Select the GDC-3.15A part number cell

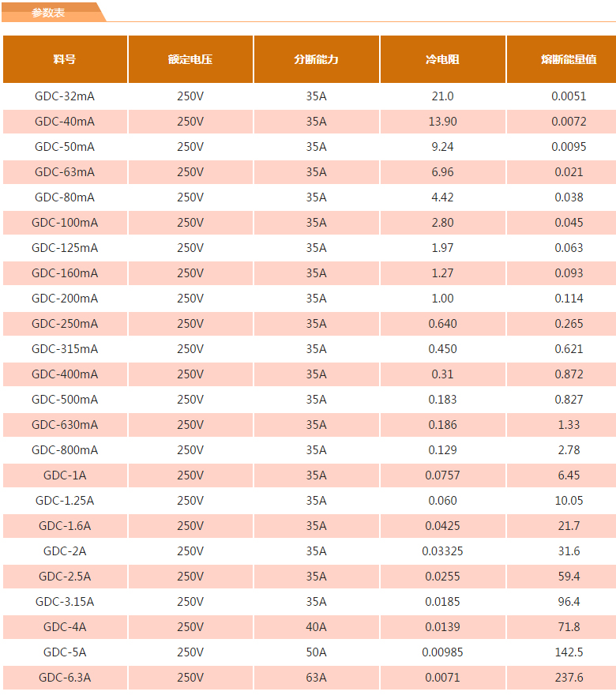(x=65, y=602)
